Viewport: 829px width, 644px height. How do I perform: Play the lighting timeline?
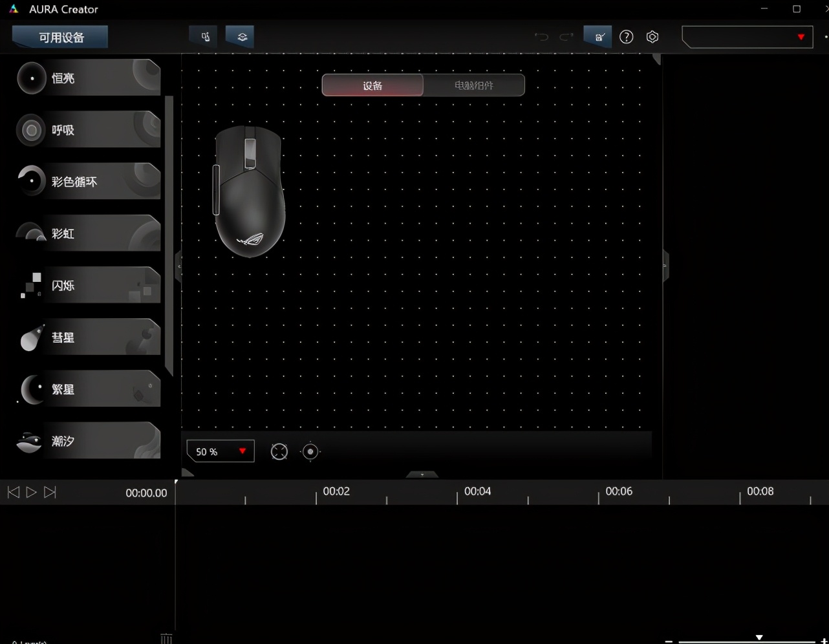click(x=31, y=493)
